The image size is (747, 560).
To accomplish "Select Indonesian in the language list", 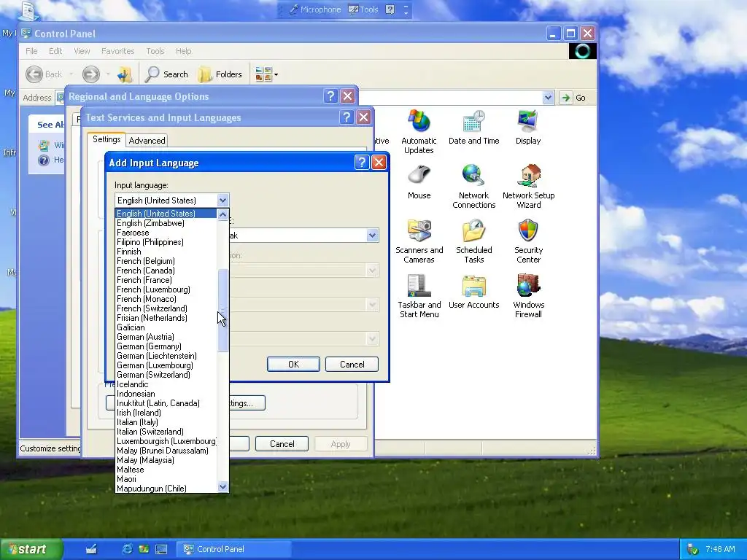I will [166, 394].
